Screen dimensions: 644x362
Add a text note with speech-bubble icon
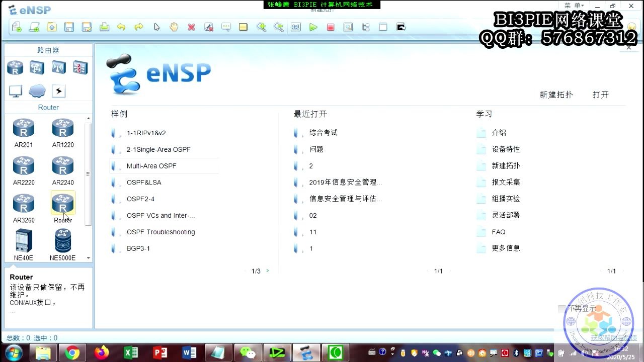click(x=226, y=27)
